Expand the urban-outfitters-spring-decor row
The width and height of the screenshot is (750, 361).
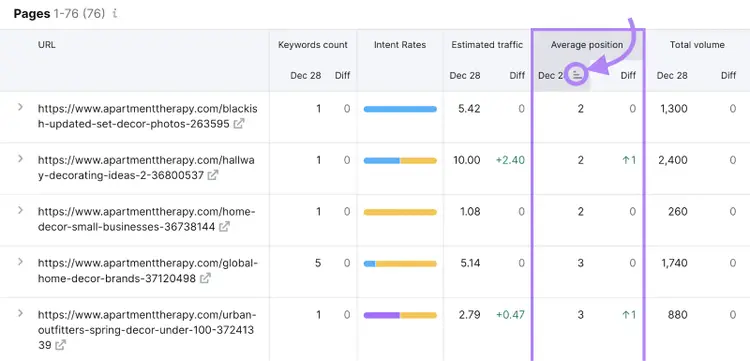pyautogui.click(x=20, y=313)
